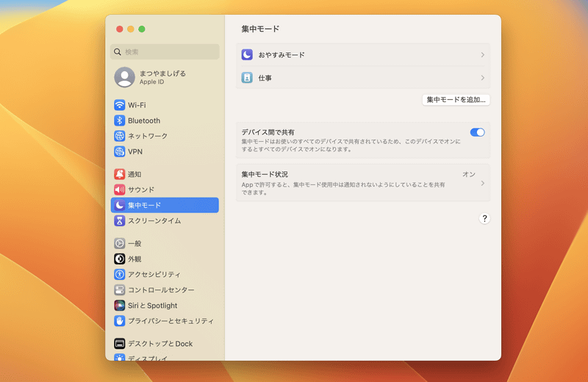The image size is (588, 382).
Task: Click the 集中モード page title
Action: [260, 29]
